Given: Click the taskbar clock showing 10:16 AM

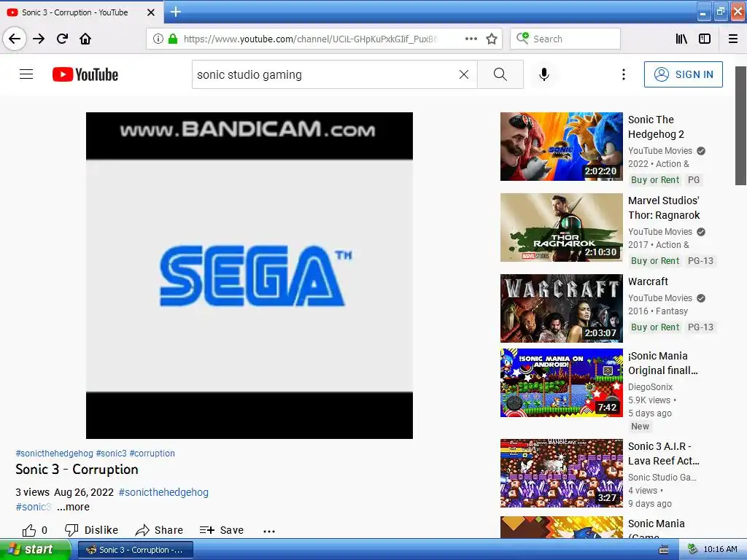Looking at the screenshot, I should tap(720, 550).
